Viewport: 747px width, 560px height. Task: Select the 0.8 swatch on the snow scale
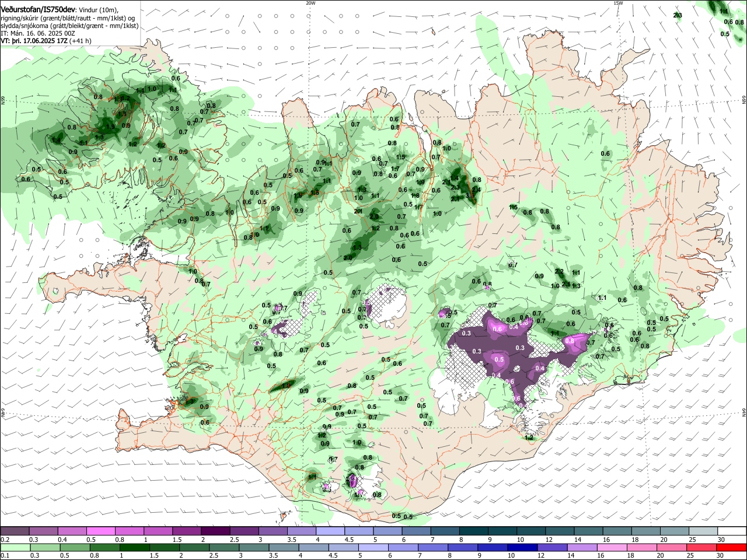click(x=129, y=531)
